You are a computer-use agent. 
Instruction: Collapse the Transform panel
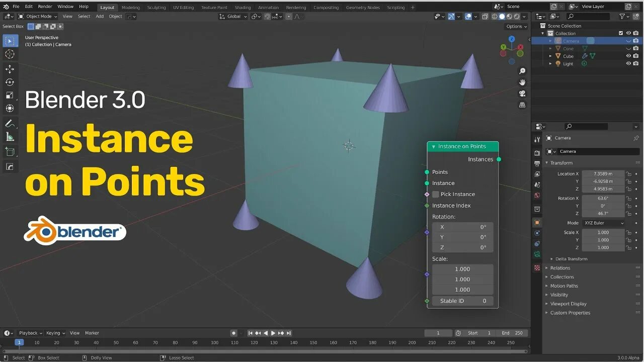click(x=547, y=163)
